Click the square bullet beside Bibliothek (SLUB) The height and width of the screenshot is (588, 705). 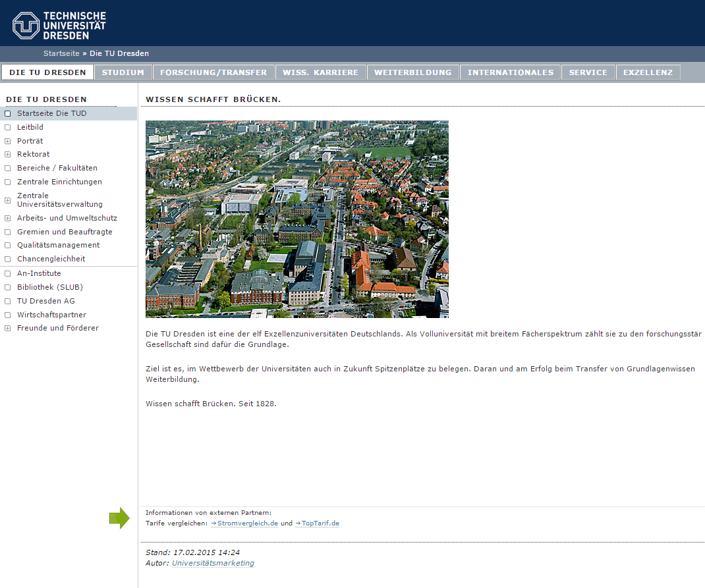point(8,288)
